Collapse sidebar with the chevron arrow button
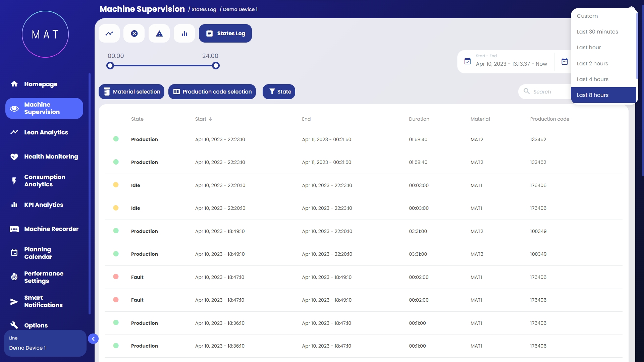This screenshot has width=644, height=362. [93, 339]
